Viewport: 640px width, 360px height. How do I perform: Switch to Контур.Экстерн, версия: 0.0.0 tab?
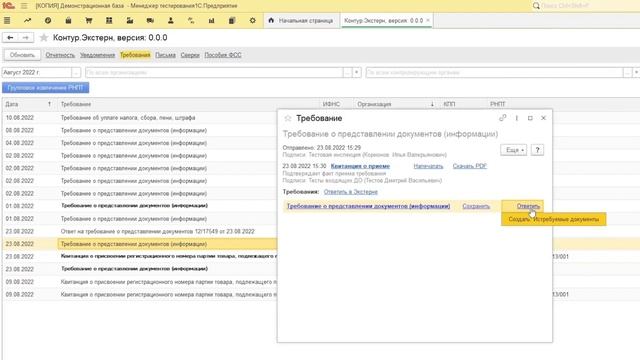(383, 20)
